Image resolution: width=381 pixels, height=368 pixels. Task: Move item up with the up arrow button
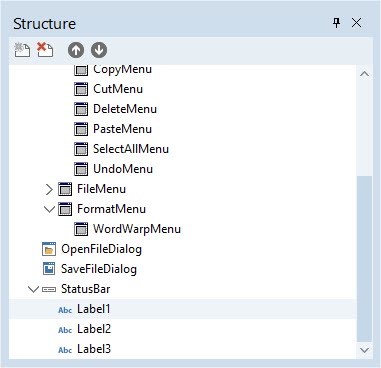pos(76,50)
